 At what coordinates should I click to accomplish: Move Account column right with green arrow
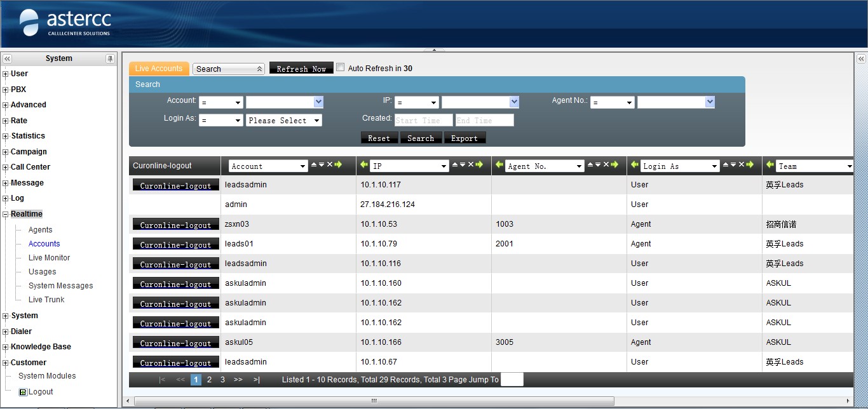tap(338, 165)
